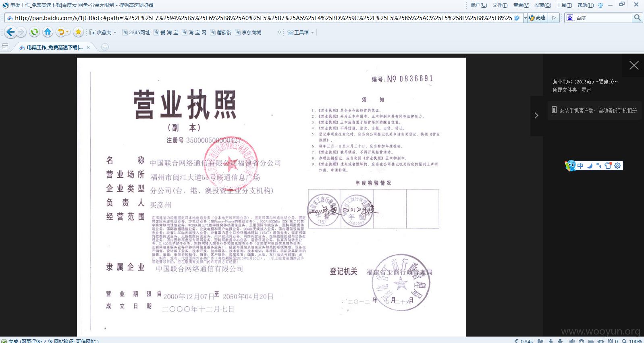
Task: Open the IME skin shirt icon
Action: [608, 166]
